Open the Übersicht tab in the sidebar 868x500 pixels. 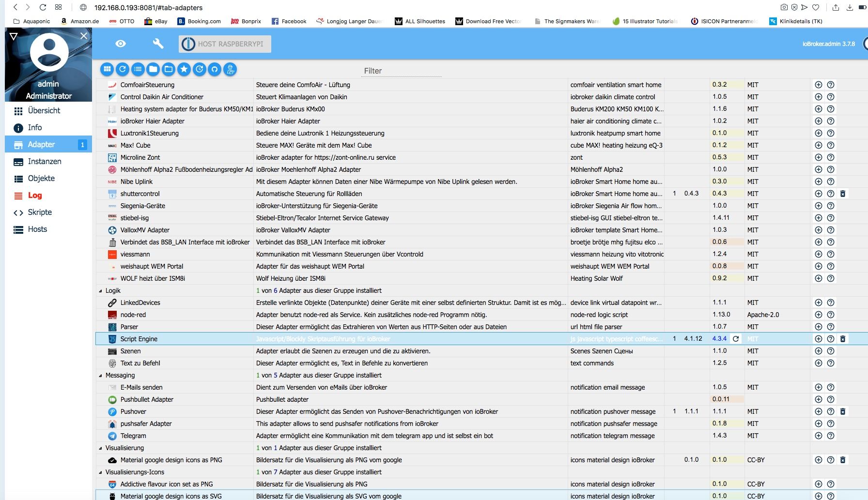[48, 111]
